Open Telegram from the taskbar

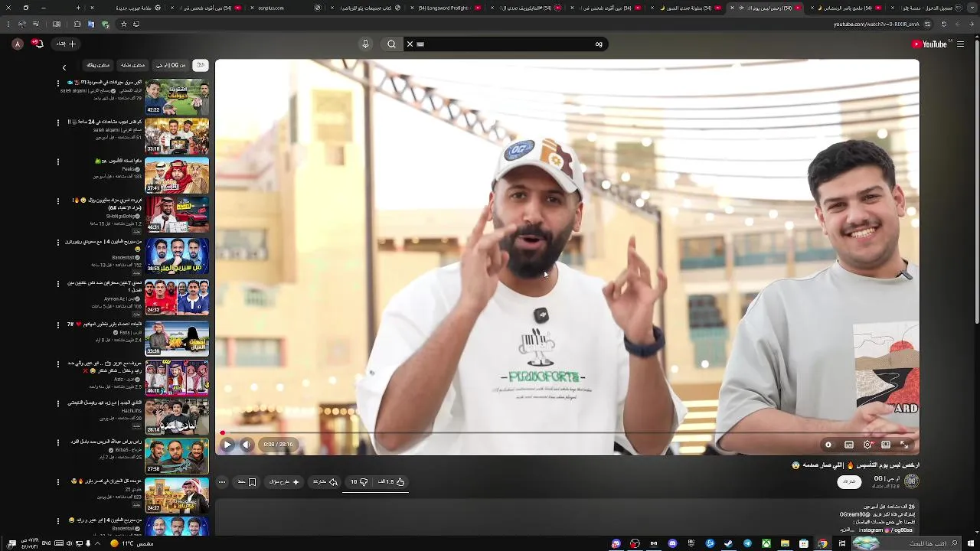click(x=747, y=543)
